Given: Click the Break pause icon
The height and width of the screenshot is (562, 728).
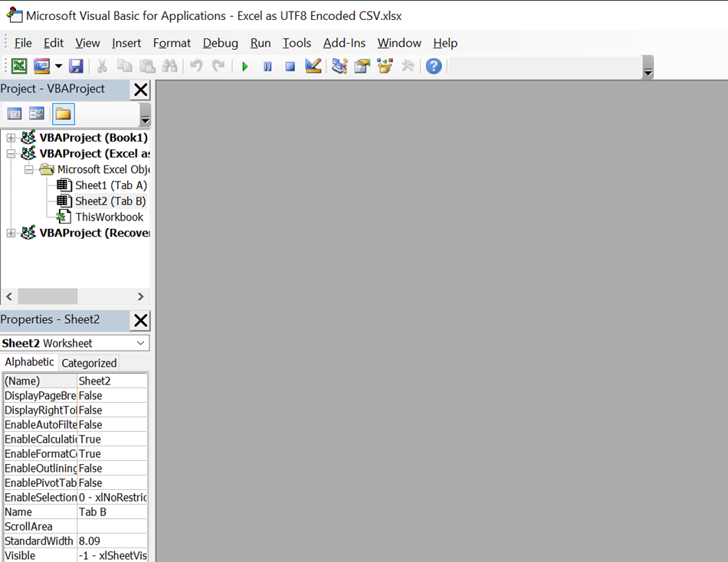Looking at the screenshot, I should tap(267, 67).
